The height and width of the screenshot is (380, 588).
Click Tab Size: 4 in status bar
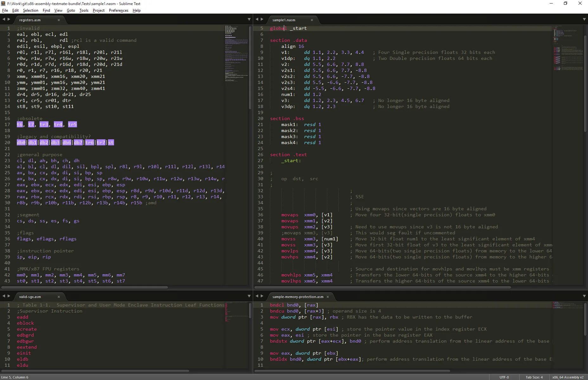click(x=534, y=377)
